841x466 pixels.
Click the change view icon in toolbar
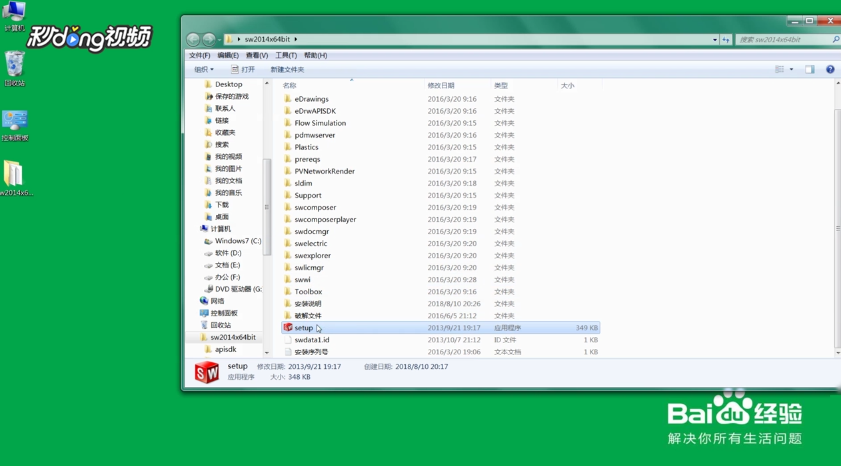tap(779, 69)
